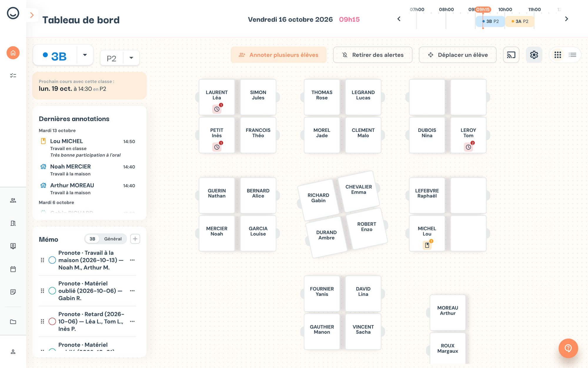The height and width of the screenshot is (368, 588).
Task: Switch to list view
Action: (572, 55)
